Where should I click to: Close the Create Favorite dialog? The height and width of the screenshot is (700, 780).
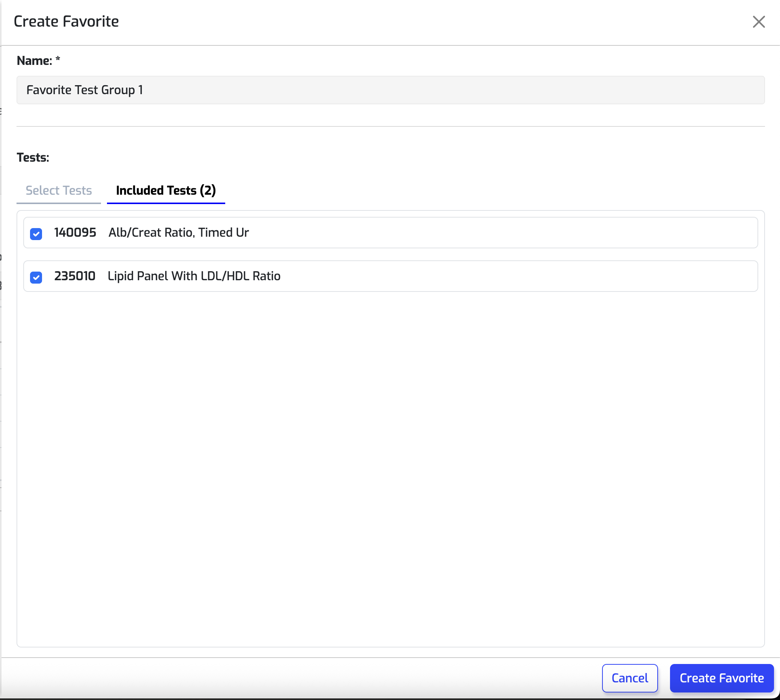click(x=759, y=22)
